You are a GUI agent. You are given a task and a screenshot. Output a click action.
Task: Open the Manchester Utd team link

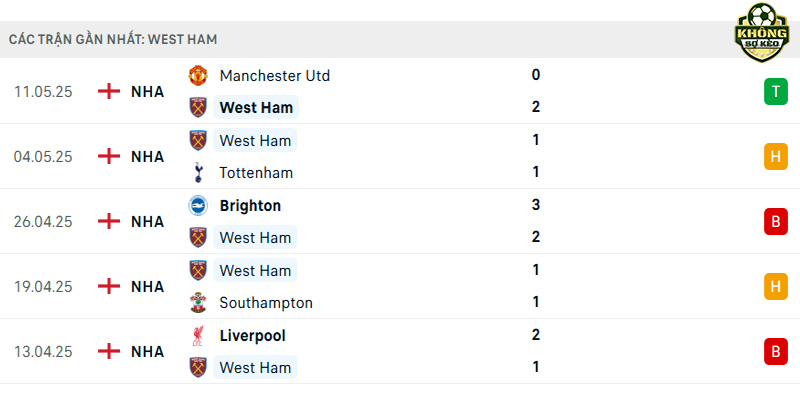coord(274,76)
